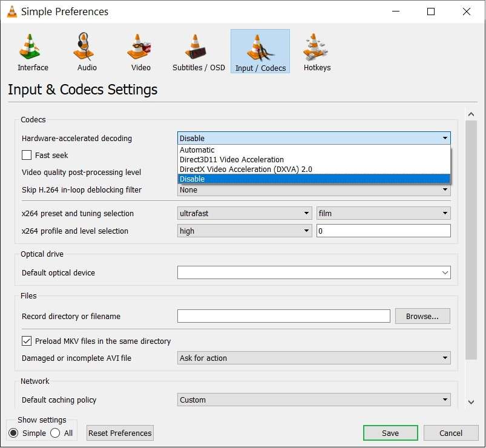The height and width of the screenshot is (448, 486).
Task: Open the Interface preferences category
Action: (33, 52)
